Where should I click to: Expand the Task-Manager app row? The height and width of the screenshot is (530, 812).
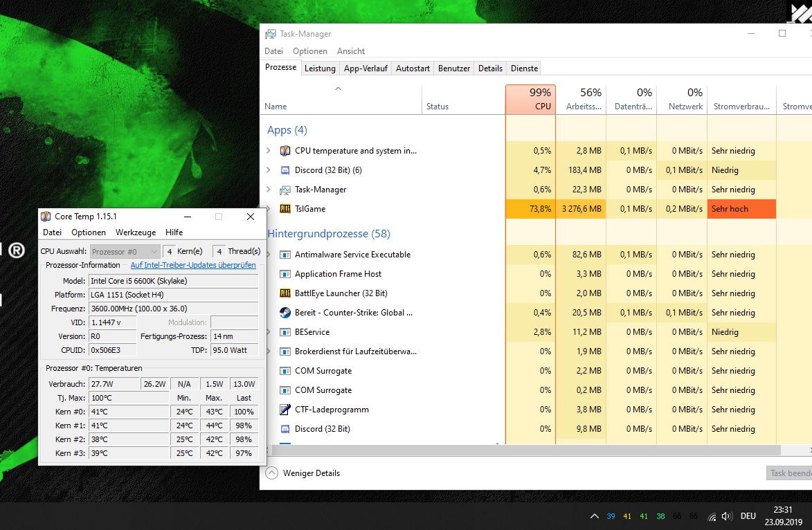coord(269,190)
